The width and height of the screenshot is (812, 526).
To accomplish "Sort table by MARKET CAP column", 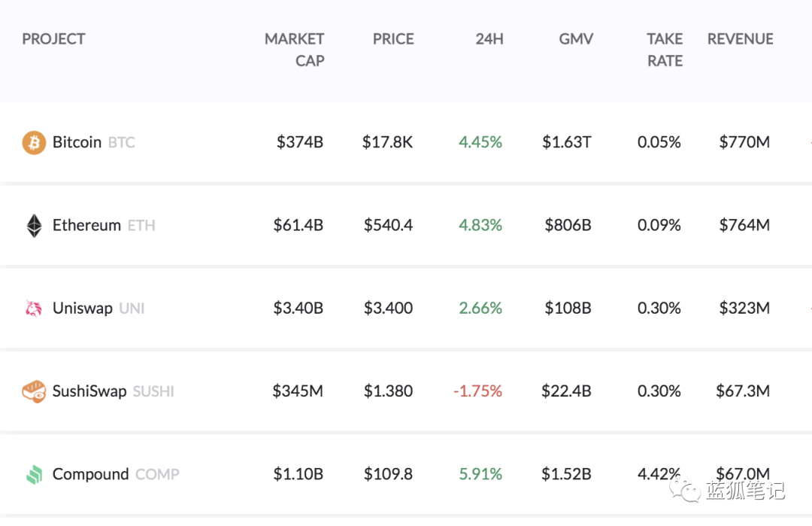I will click(294, 50).
